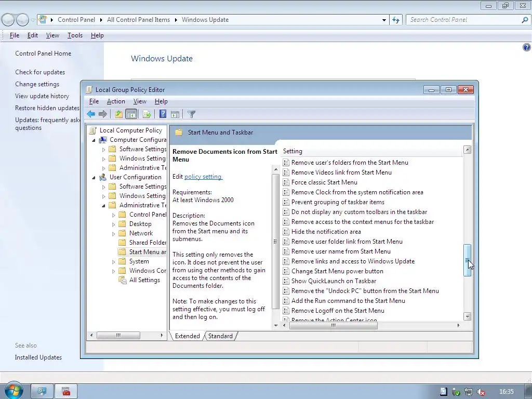Open Installed Updates link
Viewport: 532px width, 399px height.
38,357
